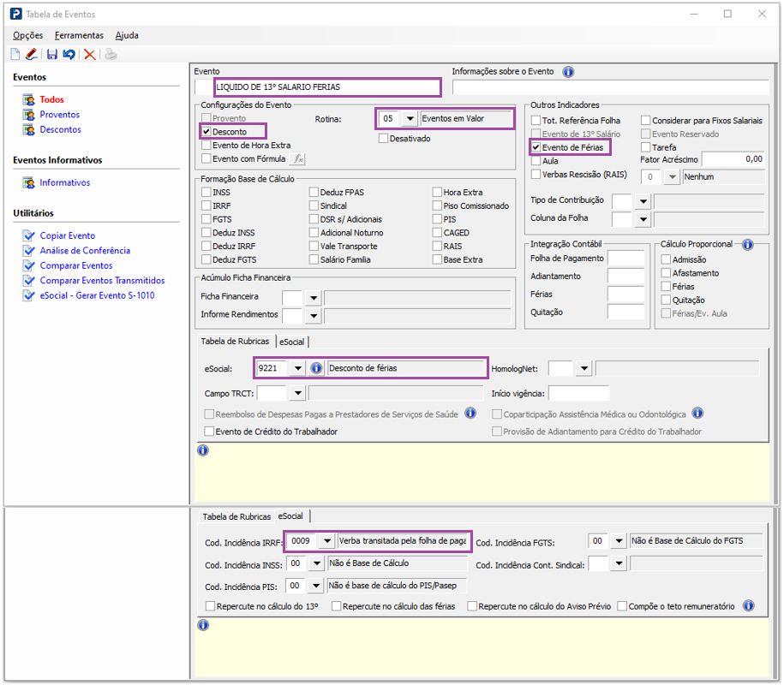Open the Tipo de Contribuição dropdown
The height and width of the screenshot is (685, 784).
coord(643,201)
